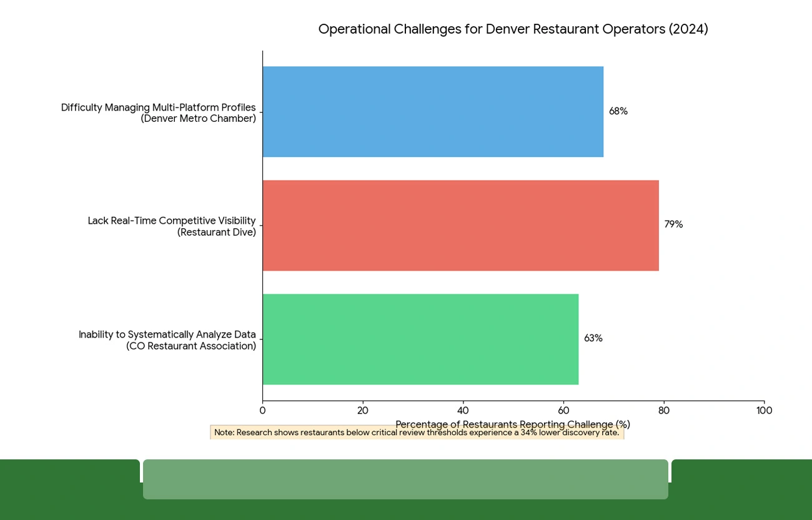Click the 100 tick label
Viewport: 812px width, 520px height.
click(x=764, y=411)
